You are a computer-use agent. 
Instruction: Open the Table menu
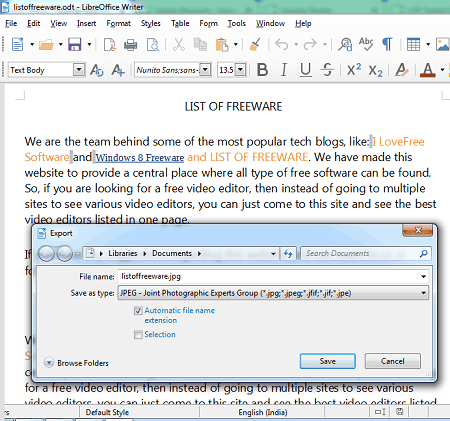pyautogui.click(x=180, y=24)
